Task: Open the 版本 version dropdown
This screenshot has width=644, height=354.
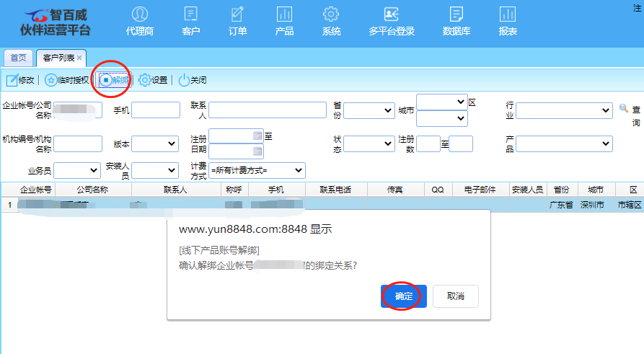Action: pos(154,144)
